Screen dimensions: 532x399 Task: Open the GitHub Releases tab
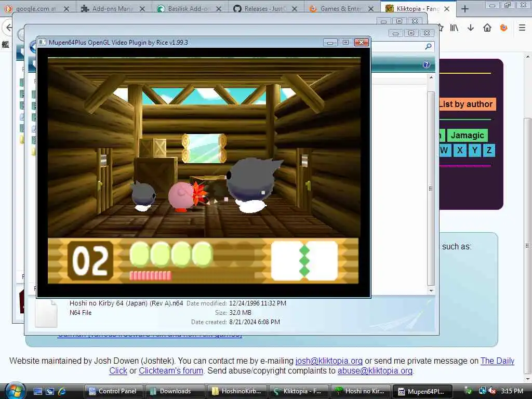coord(264,9)
